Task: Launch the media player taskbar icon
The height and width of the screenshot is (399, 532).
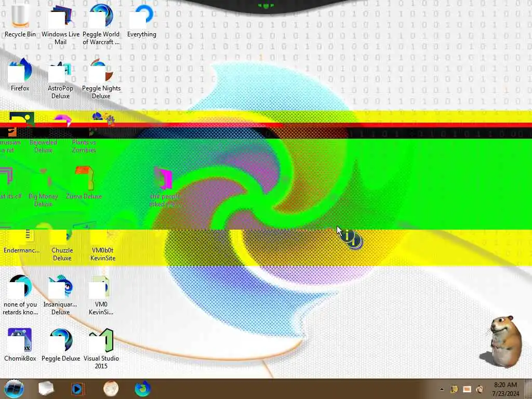Action: point(77,389)
